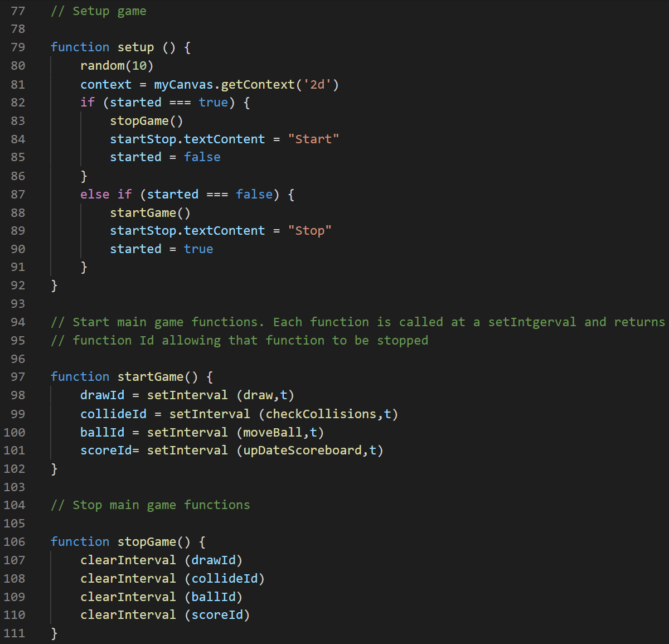This screenshot has width=669, height=644.
Task: Click the startGame() call on line 88
Action: [150, 213]
